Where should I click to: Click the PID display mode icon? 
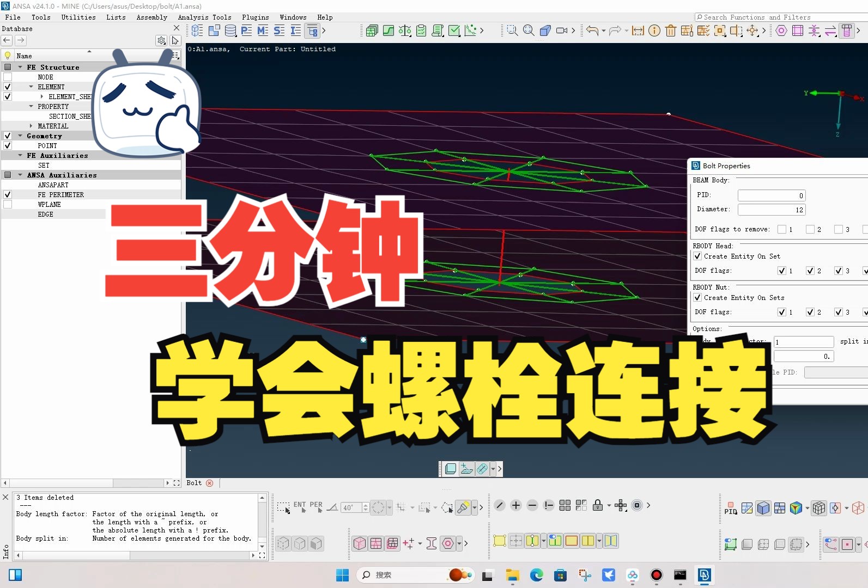(x=731, y=509)
